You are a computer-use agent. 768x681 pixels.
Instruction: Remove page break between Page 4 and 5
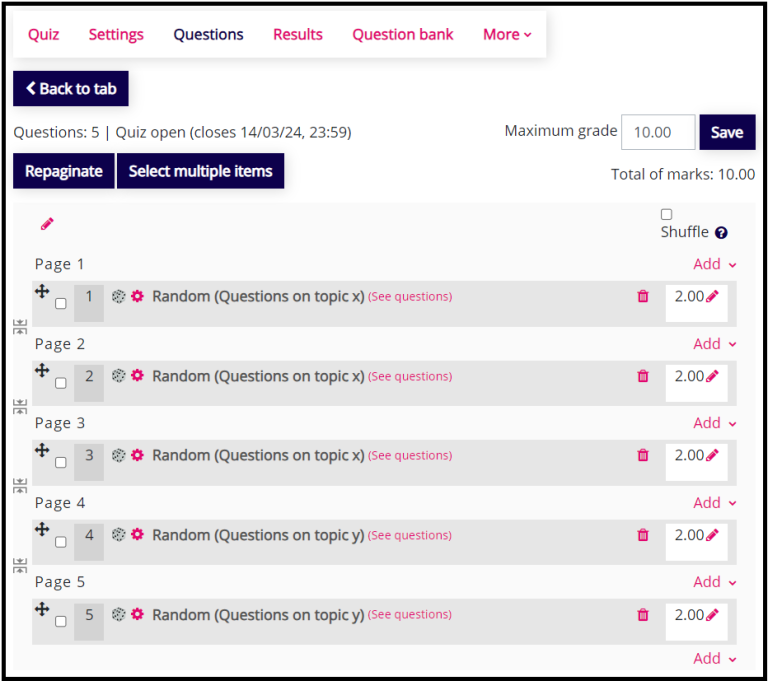[x=20, y=565]
